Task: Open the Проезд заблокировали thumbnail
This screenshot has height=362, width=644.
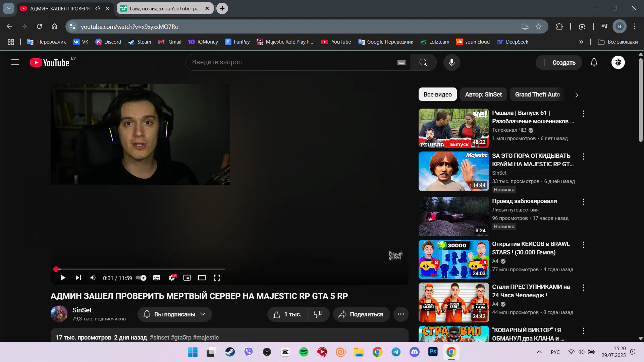Action: [453, 217]
